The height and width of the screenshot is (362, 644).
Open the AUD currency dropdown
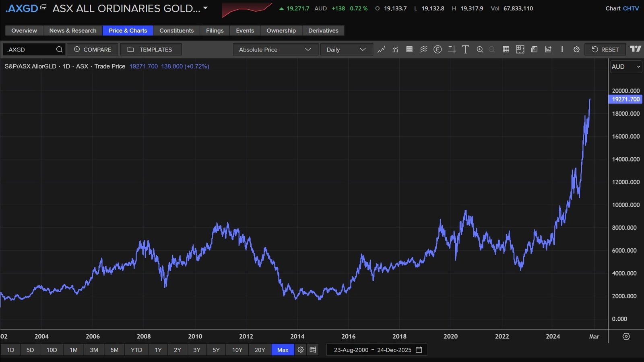point(625,67)
